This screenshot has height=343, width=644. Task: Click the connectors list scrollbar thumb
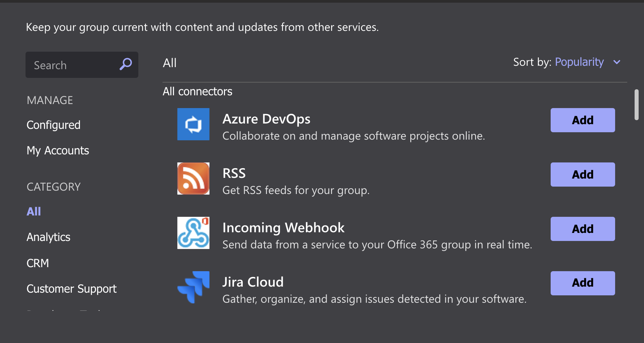[x=636, y=105]
